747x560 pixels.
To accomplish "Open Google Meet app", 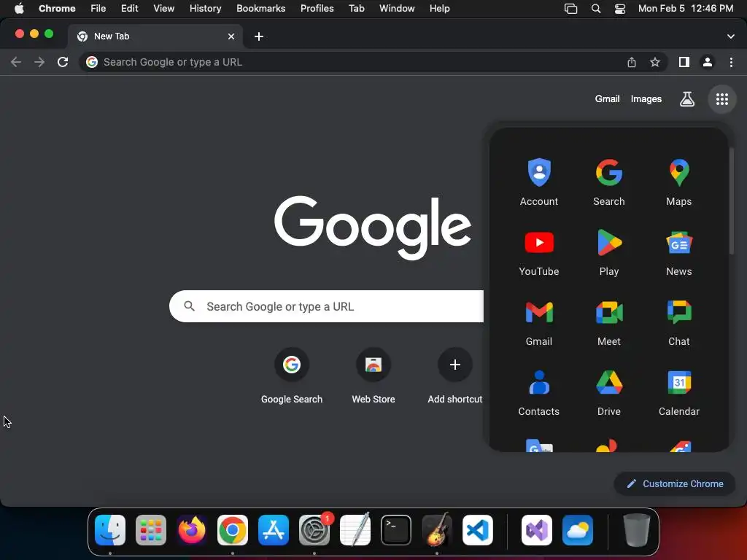I will [x=609, y=322].
